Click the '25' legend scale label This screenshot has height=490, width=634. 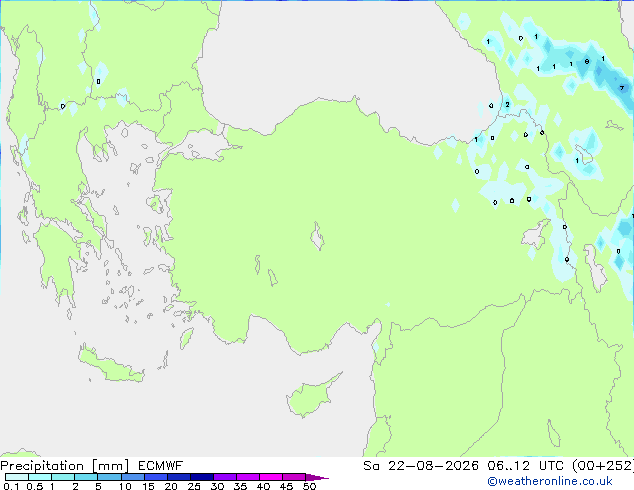point(194,486)
